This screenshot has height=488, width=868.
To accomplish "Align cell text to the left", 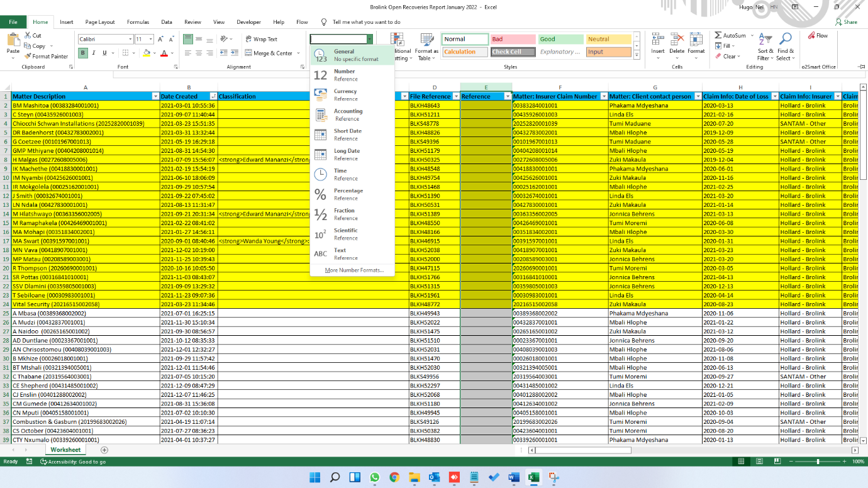I will (188, 53).
